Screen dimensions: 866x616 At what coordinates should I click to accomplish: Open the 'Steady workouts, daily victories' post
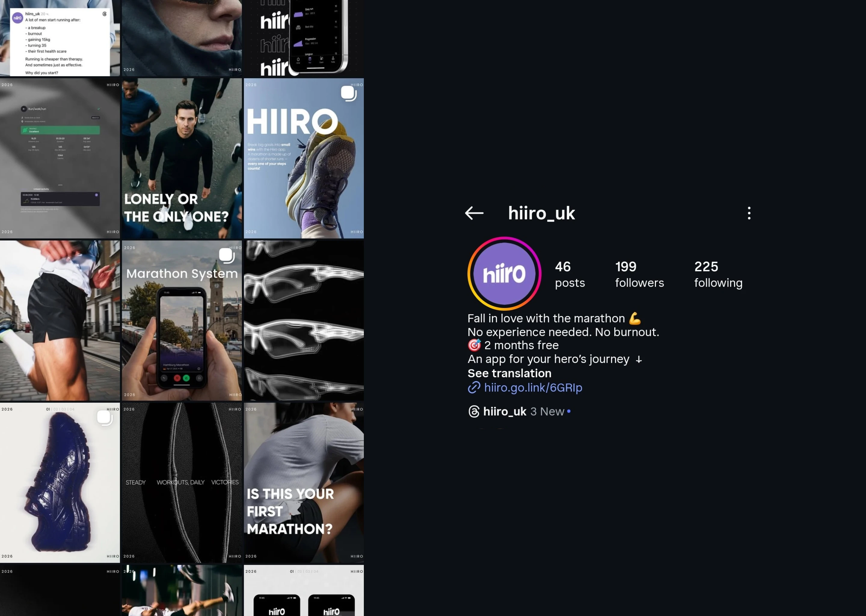point(182,482)
